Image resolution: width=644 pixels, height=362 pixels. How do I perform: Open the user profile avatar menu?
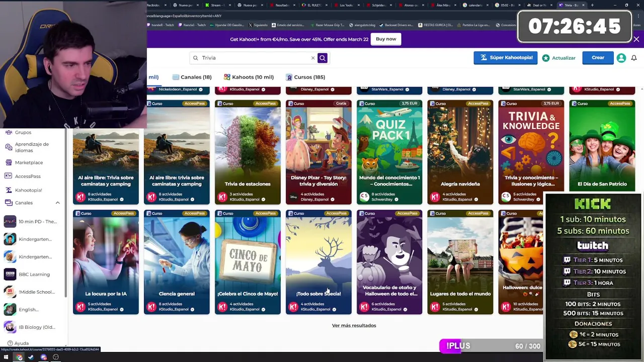tap(621, 58)
